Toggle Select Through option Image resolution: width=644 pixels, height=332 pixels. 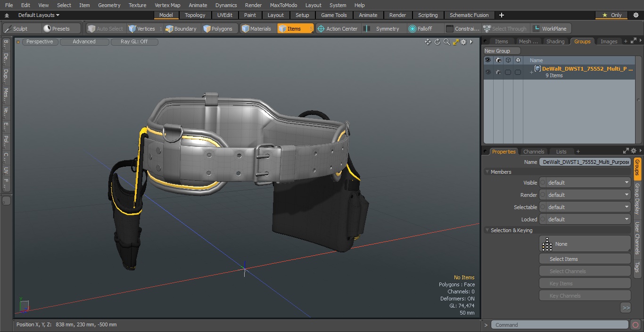(505, 29)
